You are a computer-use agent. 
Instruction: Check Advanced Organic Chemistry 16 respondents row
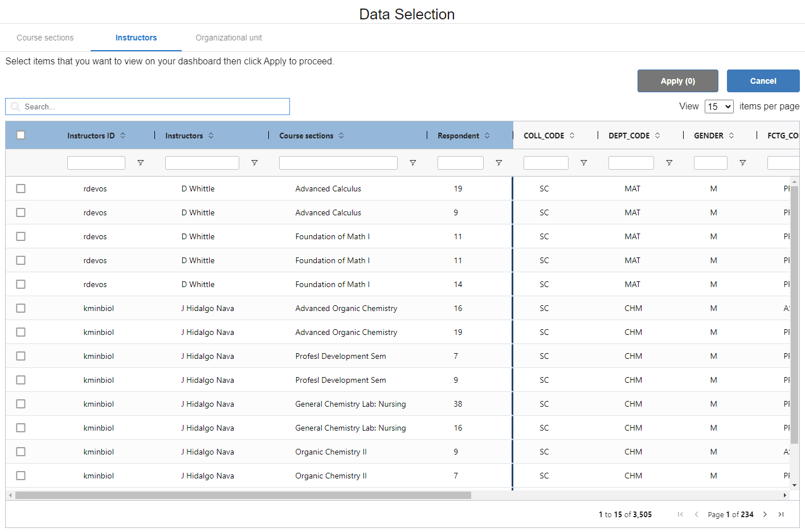(x=21, y=308)
